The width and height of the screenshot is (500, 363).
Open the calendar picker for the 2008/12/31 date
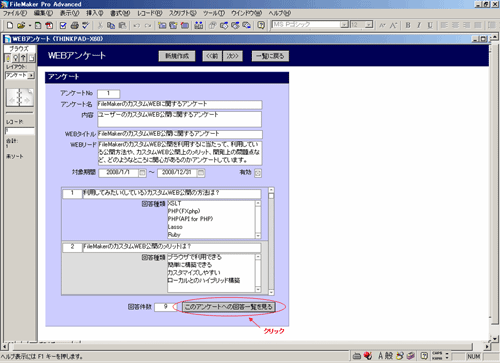click(201, 173)
